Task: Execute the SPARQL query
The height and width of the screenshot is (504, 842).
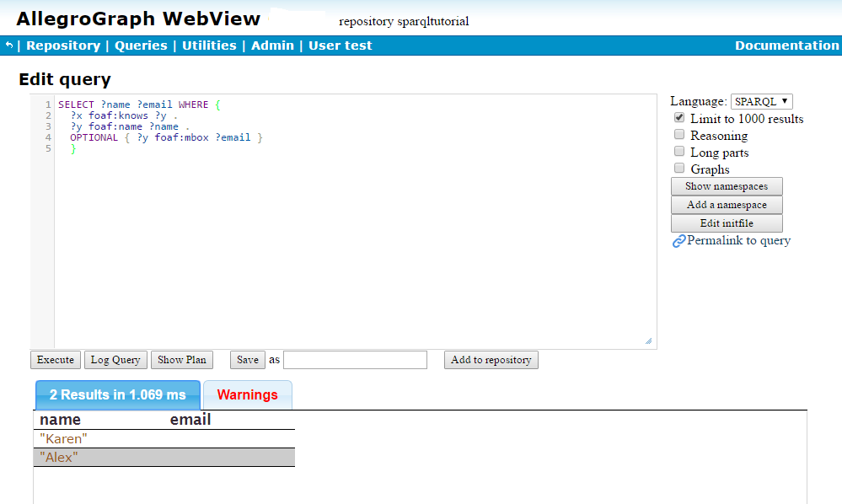Action: (55, 359)
